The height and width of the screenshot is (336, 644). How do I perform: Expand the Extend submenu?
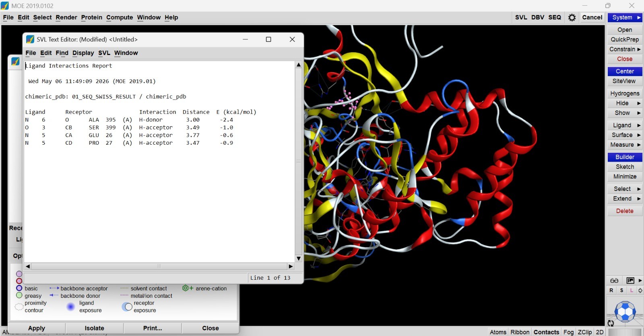click(x=625, y=198)
